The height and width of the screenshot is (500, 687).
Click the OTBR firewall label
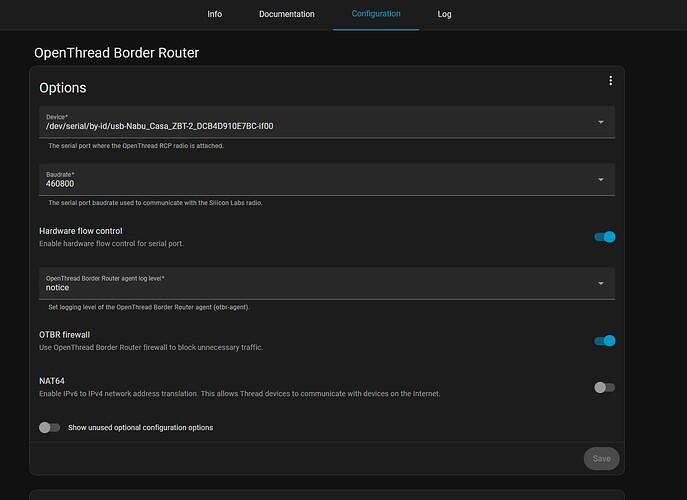tap(64, 335)
